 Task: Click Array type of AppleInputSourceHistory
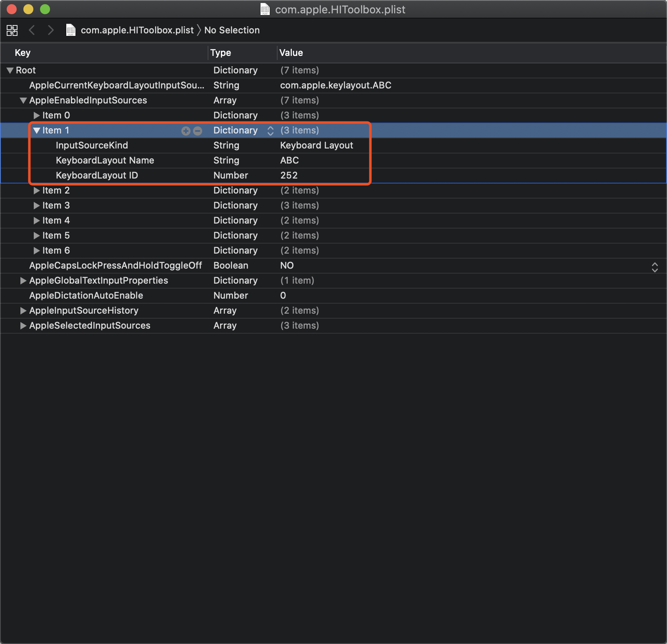click(225, 310)
